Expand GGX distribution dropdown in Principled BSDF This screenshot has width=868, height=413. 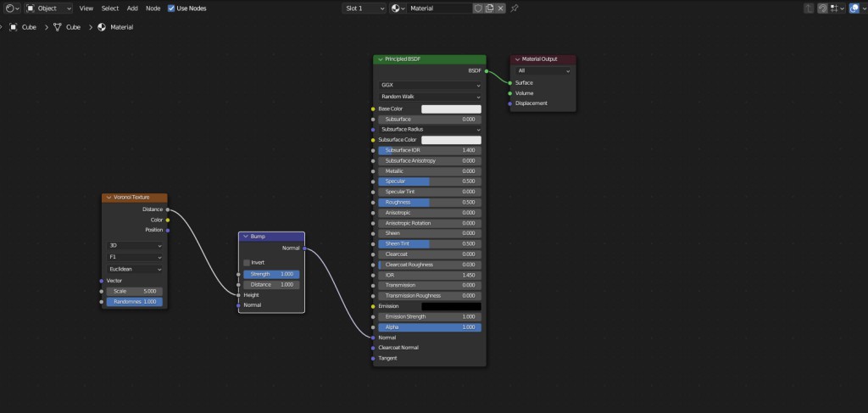pos(430,86)
